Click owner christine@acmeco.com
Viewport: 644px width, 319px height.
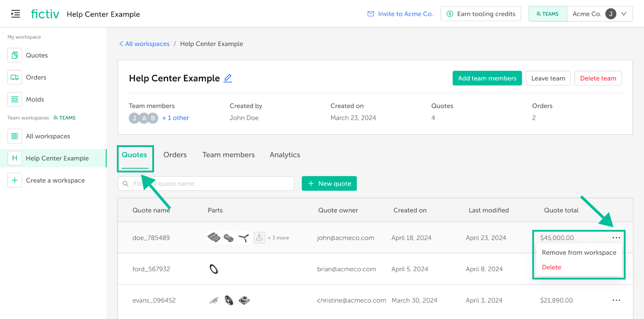pyautogui.click(x=351, y=300)
